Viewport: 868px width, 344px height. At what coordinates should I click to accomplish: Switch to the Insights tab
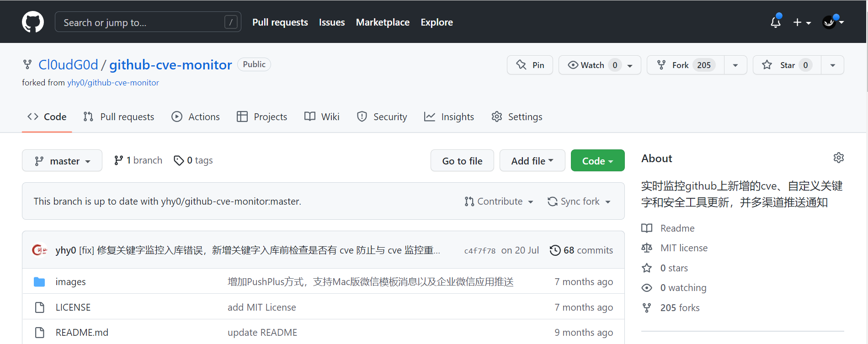tap(449, 117)
